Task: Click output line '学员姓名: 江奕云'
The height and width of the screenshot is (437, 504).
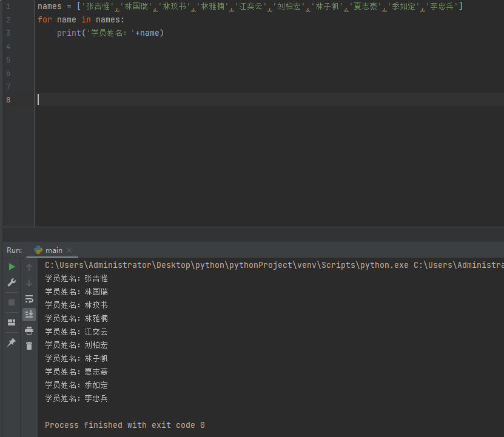Action: click(x=76, y=332)
